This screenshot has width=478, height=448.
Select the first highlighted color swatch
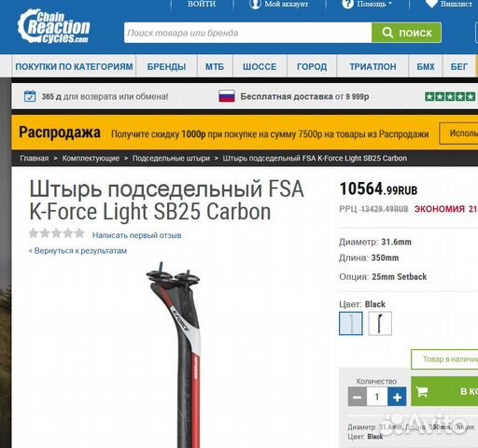[351, 324]
